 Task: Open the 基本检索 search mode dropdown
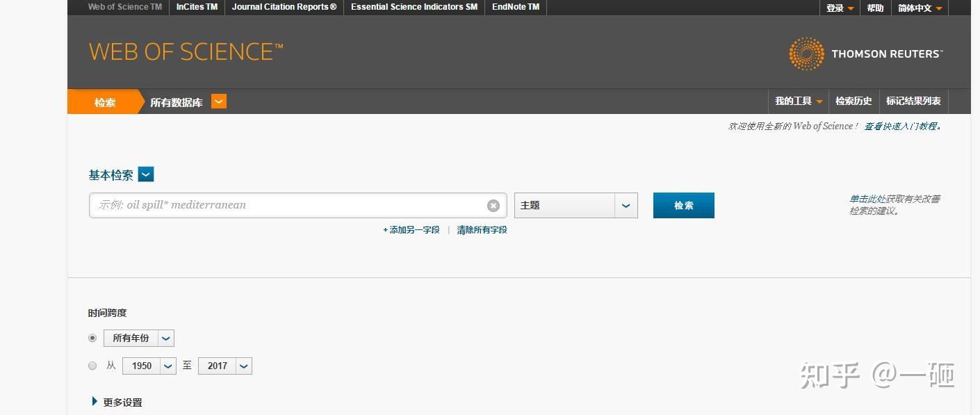point(145,174)
